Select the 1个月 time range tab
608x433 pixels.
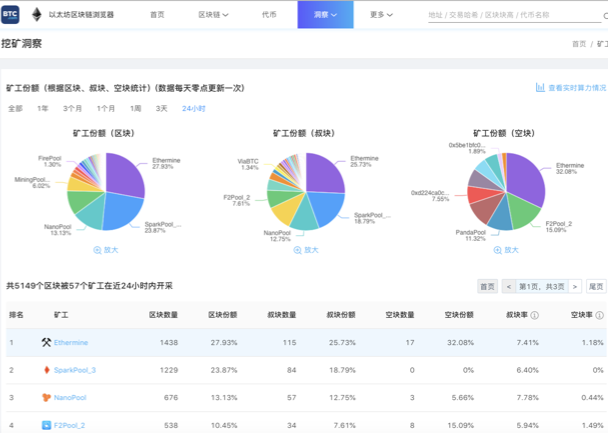point(106,109)
